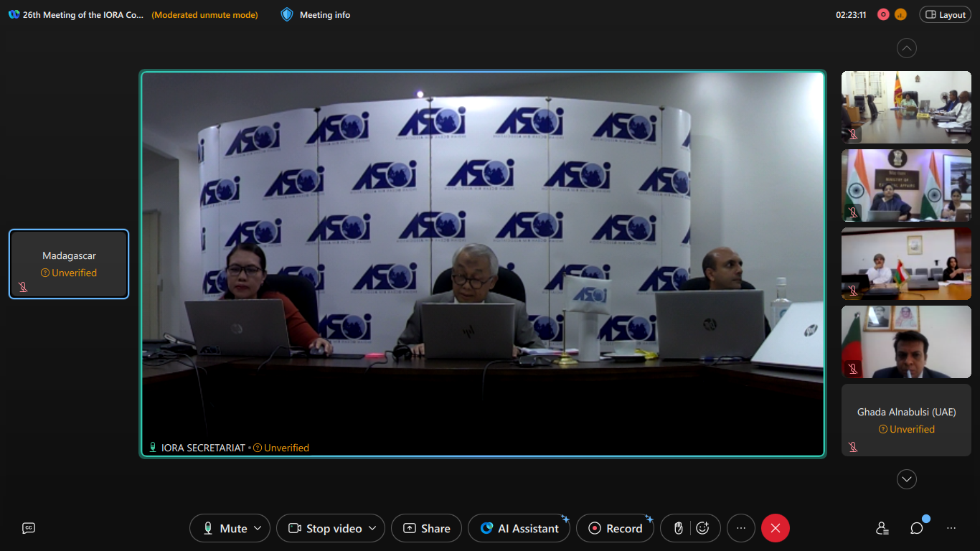980x551 pixels.
Task: Open more options ellipsis in control bar
Action: (741, 528)
